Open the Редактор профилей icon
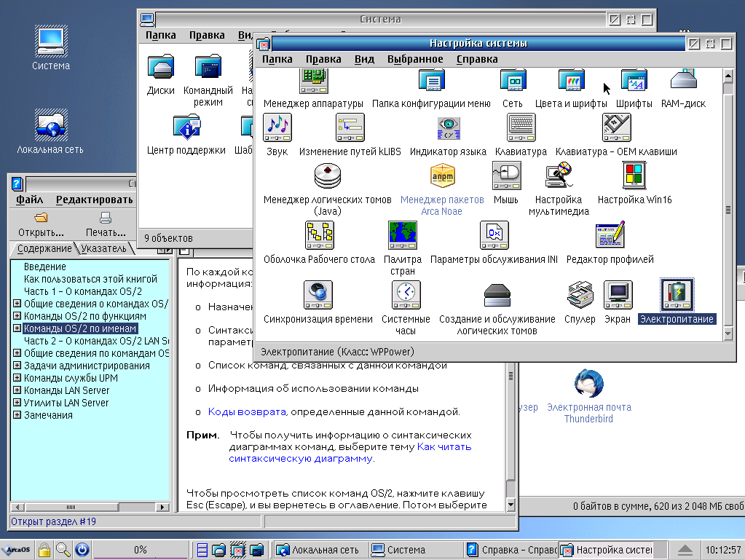Viewport: 745px width, 560px height. (x=610, y=235)
